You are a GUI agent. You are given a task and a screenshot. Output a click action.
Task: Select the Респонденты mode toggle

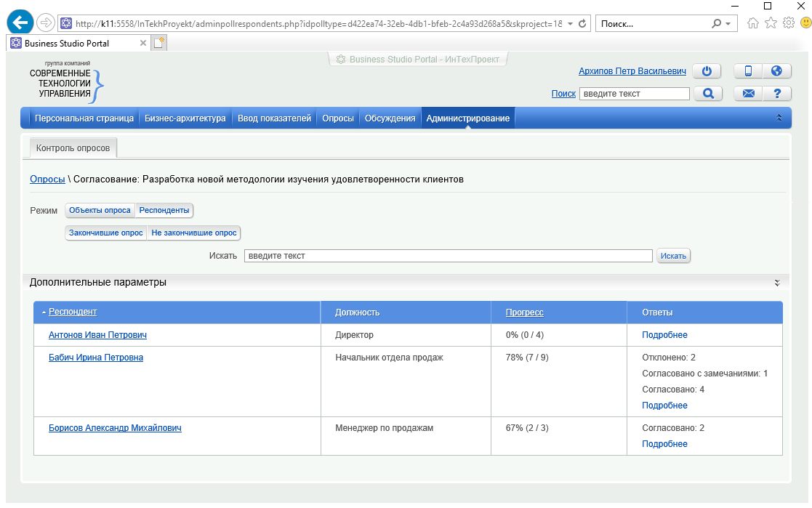pyautogui.click(x=164, y=211)
